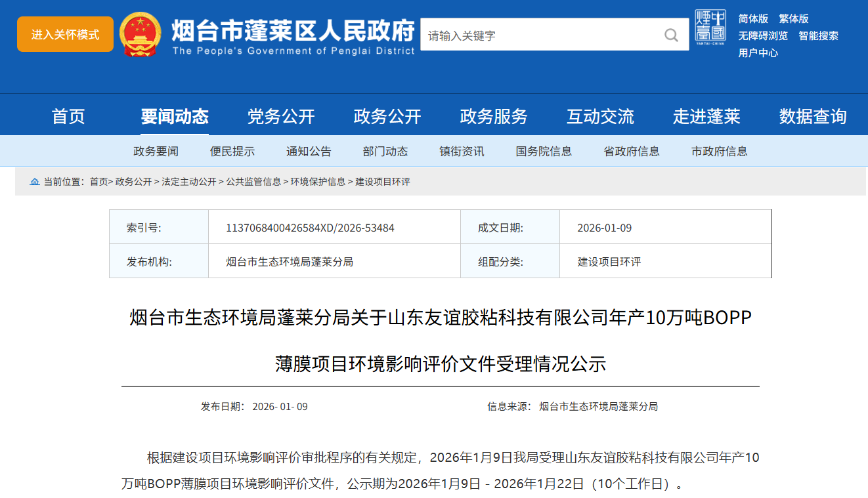Image resolution: width=868 pixels, height=498 pixels.
Task: Click 环境保护信息 in breadcrumb
Action: (318, 182)
